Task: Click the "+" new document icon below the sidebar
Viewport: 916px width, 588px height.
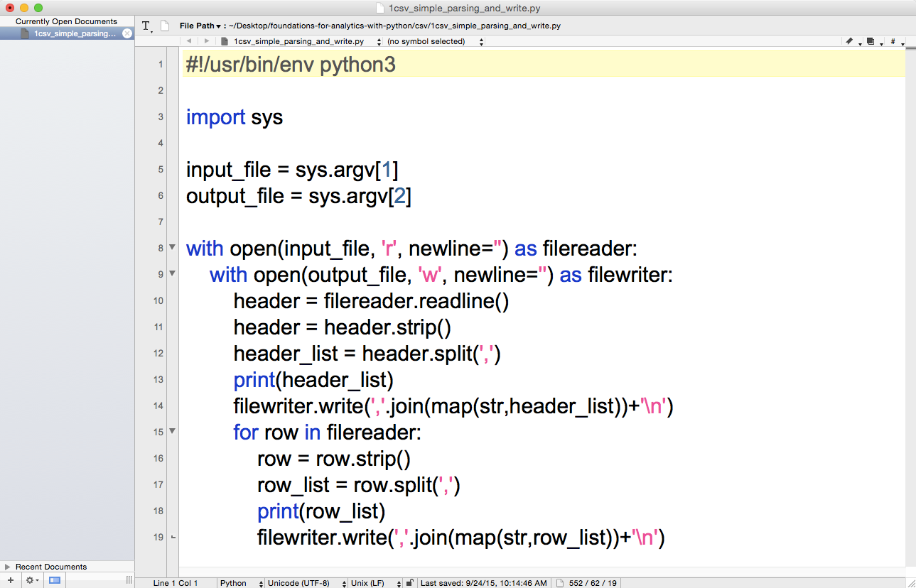Action: pos(10,580)
